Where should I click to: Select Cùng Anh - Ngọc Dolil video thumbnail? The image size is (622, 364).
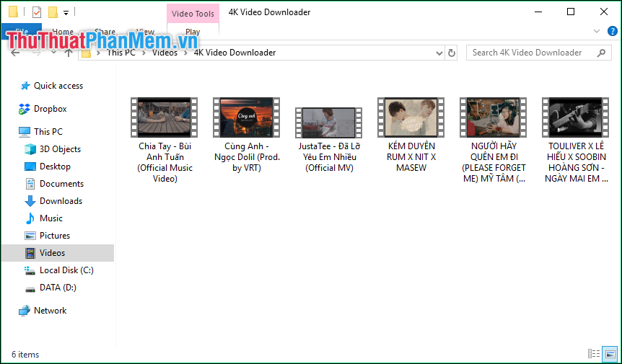point(246,117)
